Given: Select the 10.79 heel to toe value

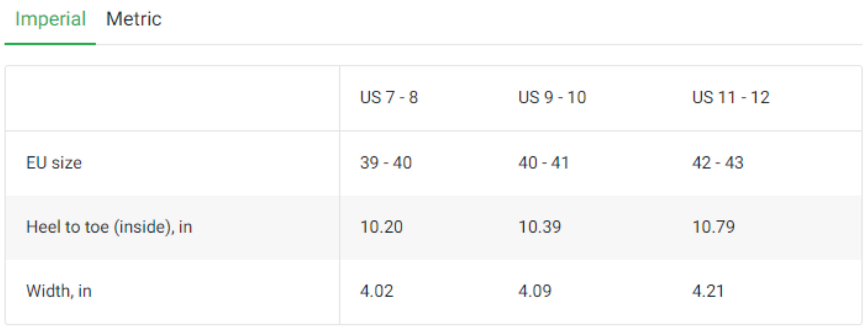Looking at the screenshot, I should click(714, 227).
